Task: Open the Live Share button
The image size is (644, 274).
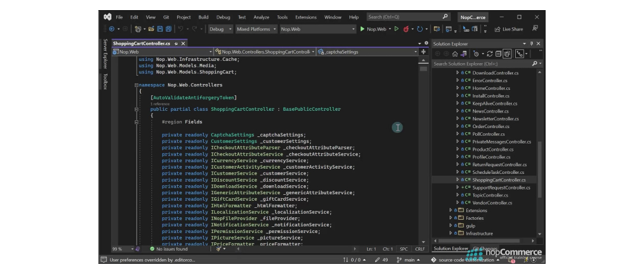Action: pyautogui.click(x=509, y=29)
